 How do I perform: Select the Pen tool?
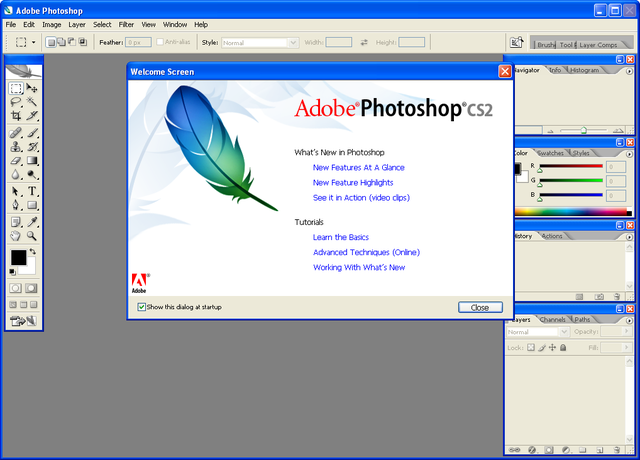pos(16,205)
